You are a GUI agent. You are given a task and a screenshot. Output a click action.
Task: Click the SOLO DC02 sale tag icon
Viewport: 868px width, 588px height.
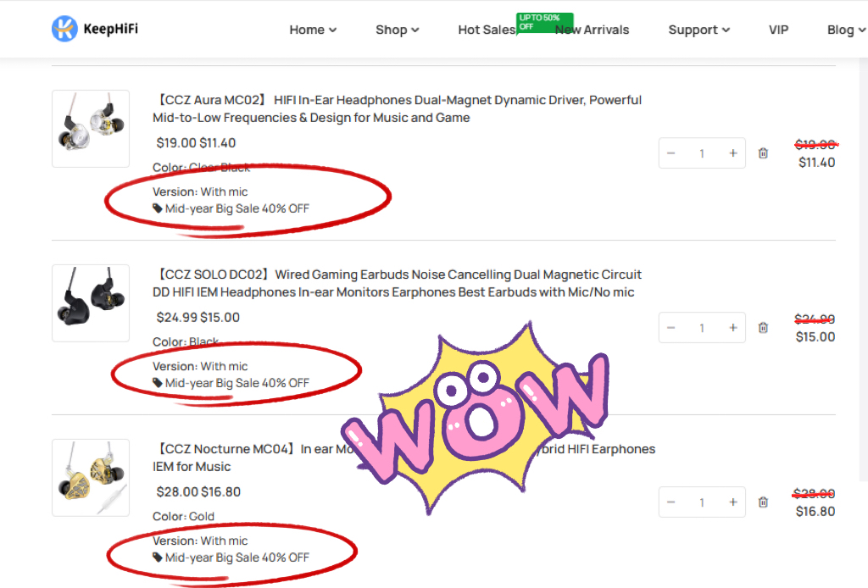click(157, 383)
